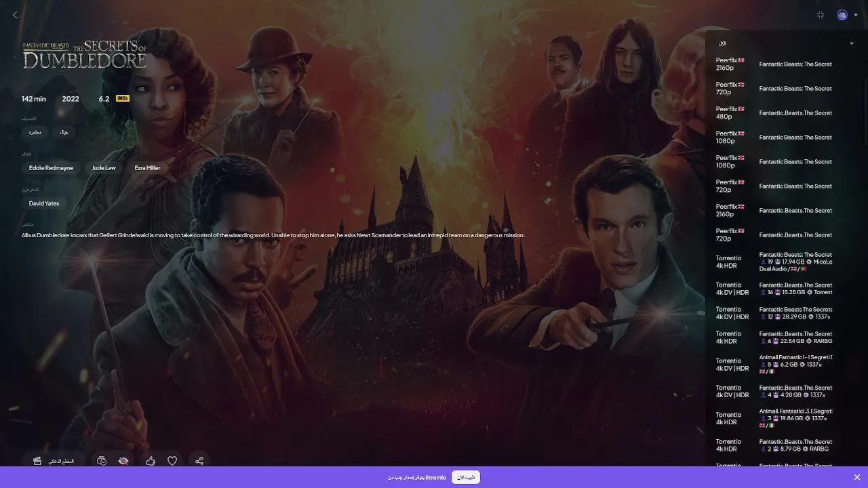Exit fullscreen with the shrink icon
The width and height of the screenshot is (868, 488).
(x=821, y=15)
